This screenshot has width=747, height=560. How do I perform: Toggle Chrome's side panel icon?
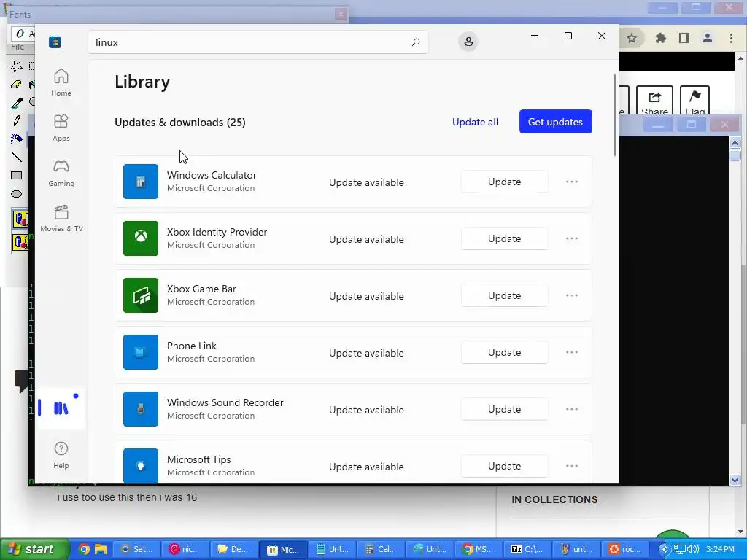click(684, 38)
